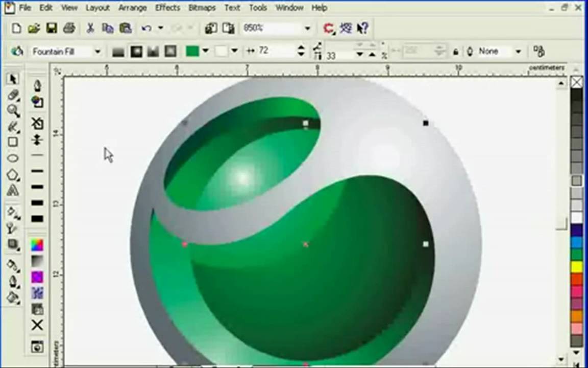Print the document
Viewport: 588px width, 368px height.
click(69, 28)
